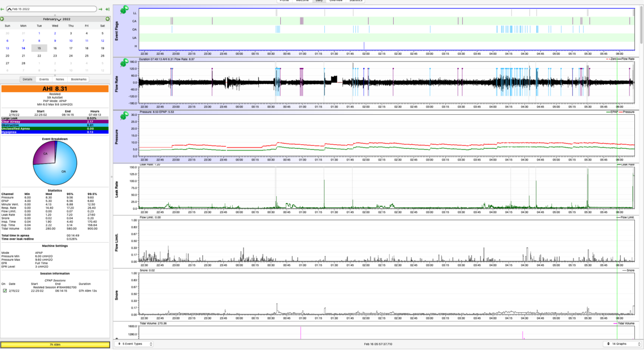Click the Total time in apnea label

point(14,236)
